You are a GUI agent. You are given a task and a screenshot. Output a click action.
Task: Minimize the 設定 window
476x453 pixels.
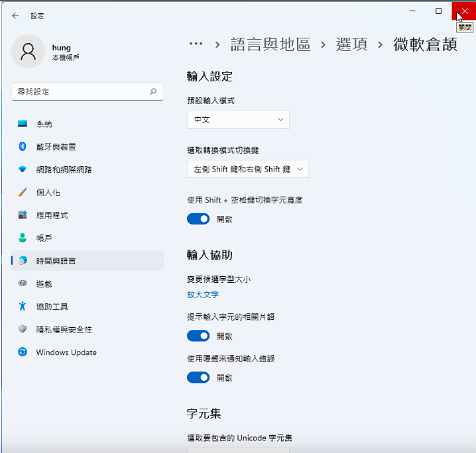[x=412, y=11]
